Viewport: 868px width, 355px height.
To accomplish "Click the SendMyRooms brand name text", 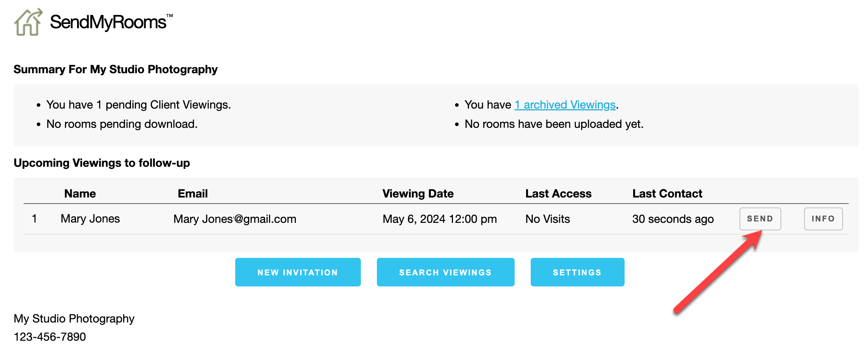I will (108, 22).
